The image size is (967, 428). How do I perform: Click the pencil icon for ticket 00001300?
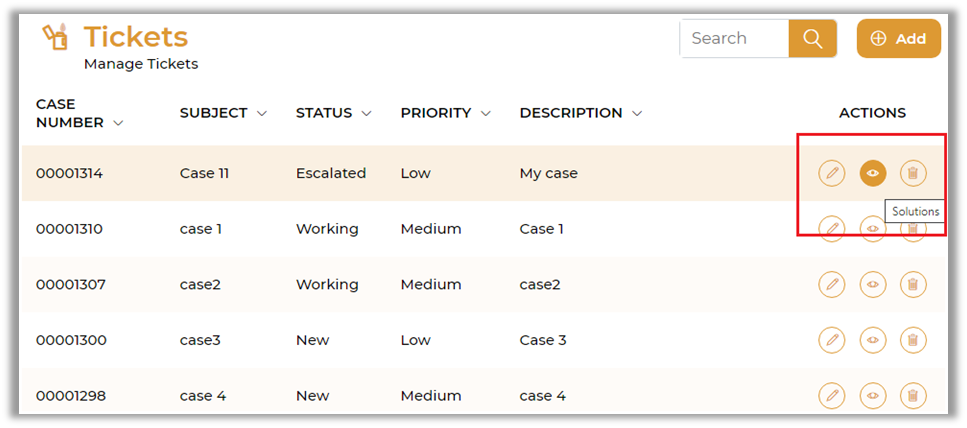click(832, 341)
